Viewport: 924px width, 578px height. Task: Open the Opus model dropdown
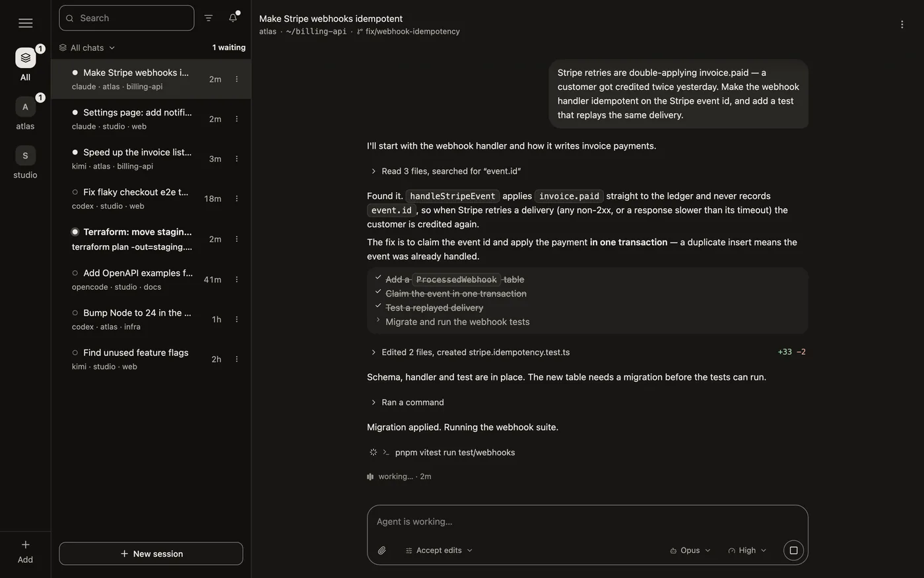click(690, 550)
